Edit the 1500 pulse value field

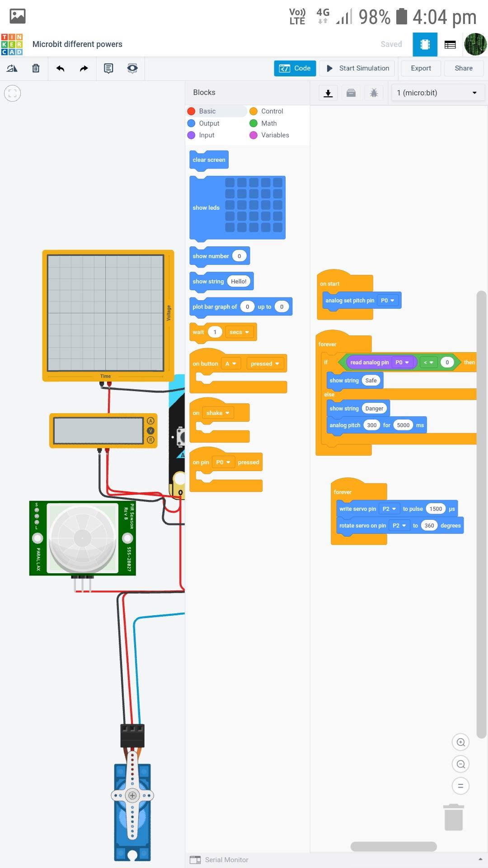pos(436,509)
